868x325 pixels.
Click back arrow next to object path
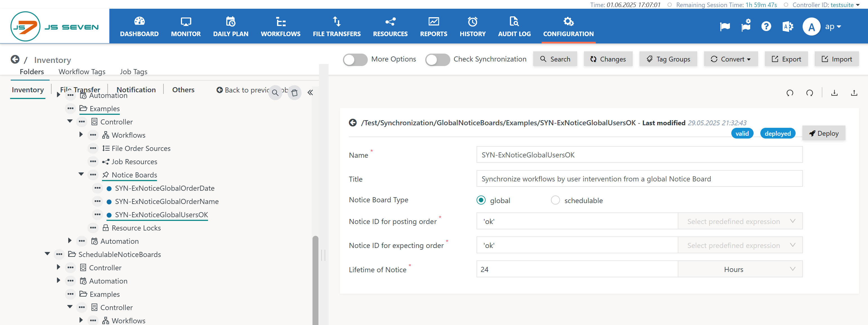(x=353, y=122)
